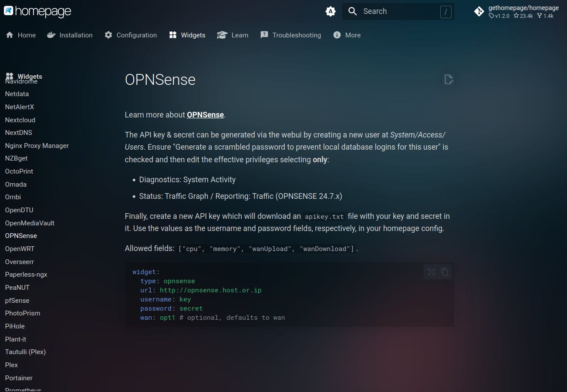Click the inline "apikey.txt" code text
The width and height of the screenshot is (567, 392).
tap(324, 217)
